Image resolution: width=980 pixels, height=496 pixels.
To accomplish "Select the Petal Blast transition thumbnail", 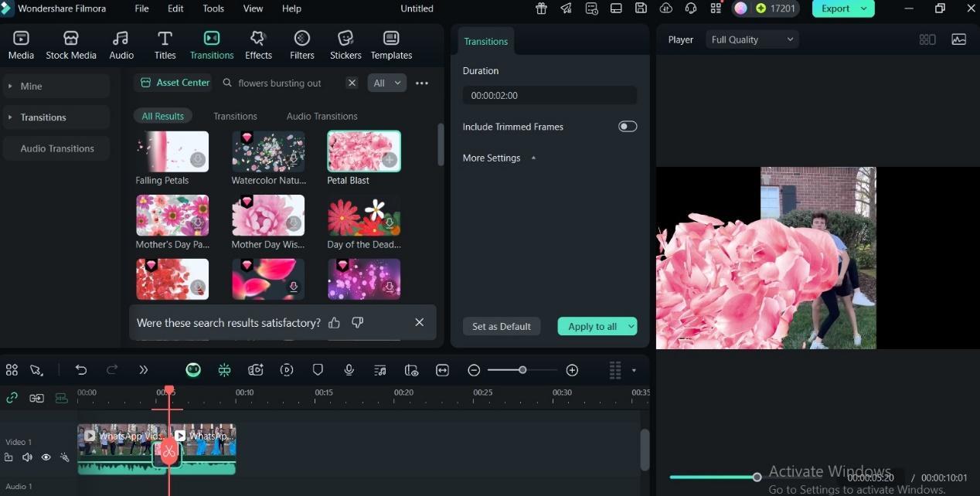I will (x=364, y=151).
